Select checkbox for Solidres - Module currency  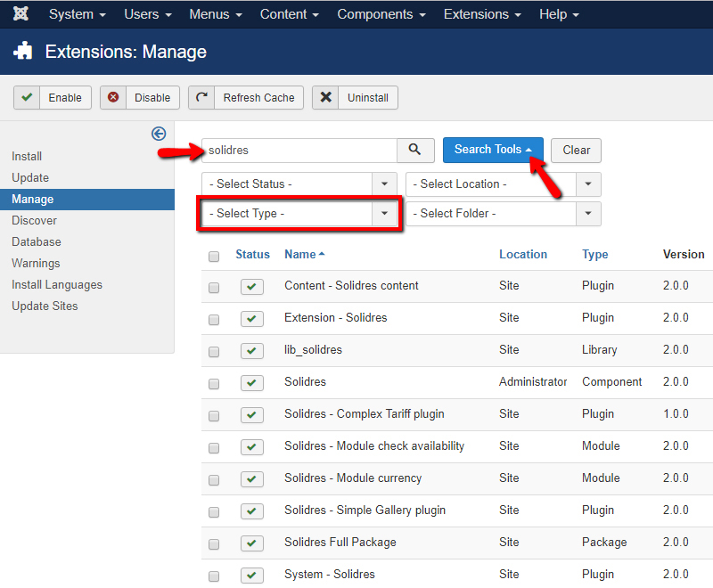(x=214, y=480)
